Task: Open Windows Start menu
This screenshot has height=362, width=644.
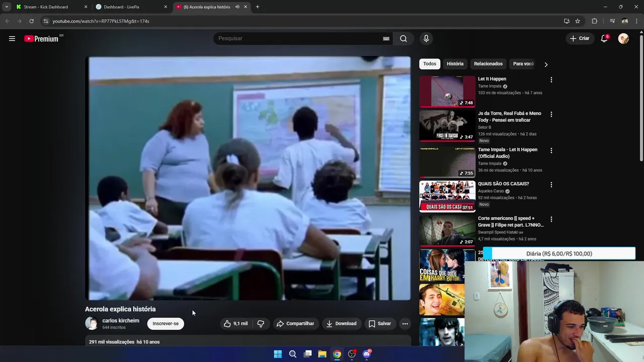Action: click(278, 354)
